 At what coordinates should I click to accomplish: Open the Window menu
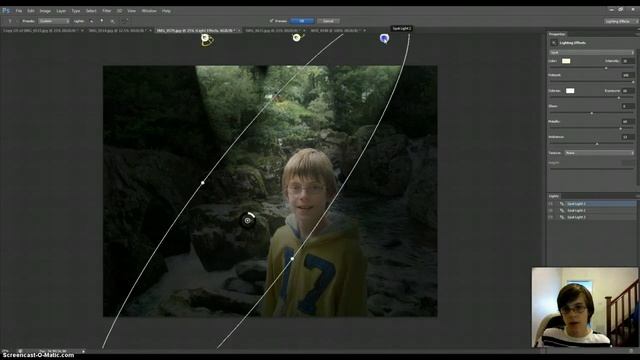149,11
